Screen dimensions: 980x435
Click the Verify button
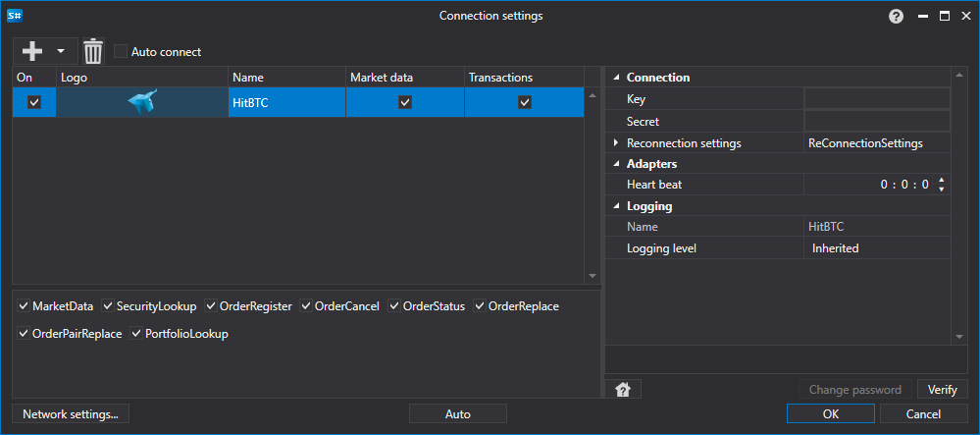pos(943,389)
